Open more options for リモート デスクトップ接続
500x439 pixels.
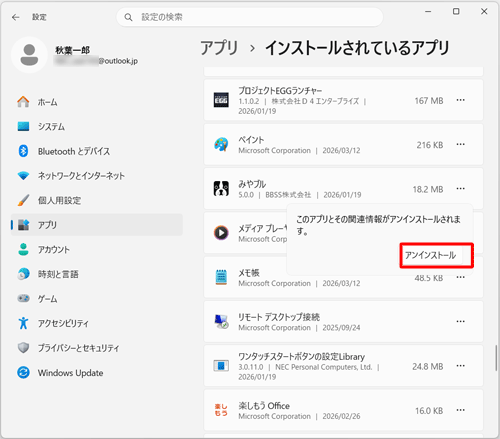tap(460, 321)
